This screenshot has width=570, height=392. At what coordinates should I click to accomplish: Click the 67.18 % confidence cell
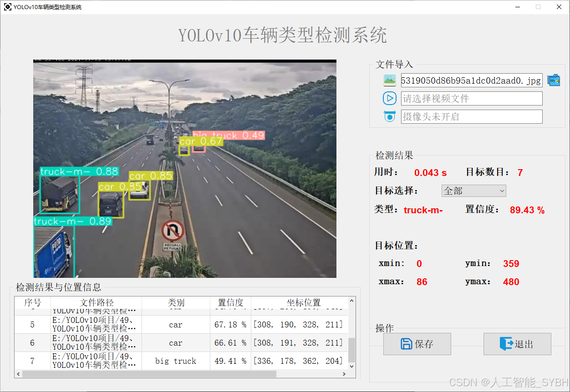[230, 325]
